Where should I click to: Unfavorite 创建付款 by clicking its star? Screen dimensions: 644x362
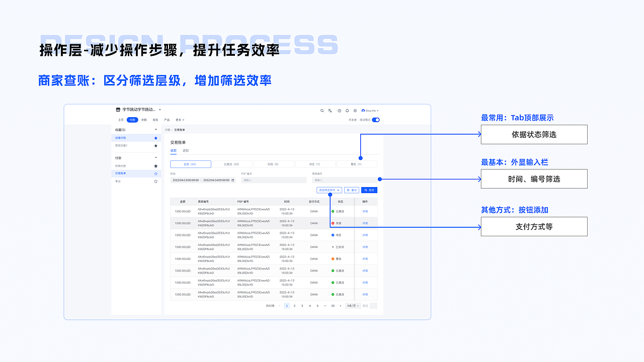click(156, 137)
